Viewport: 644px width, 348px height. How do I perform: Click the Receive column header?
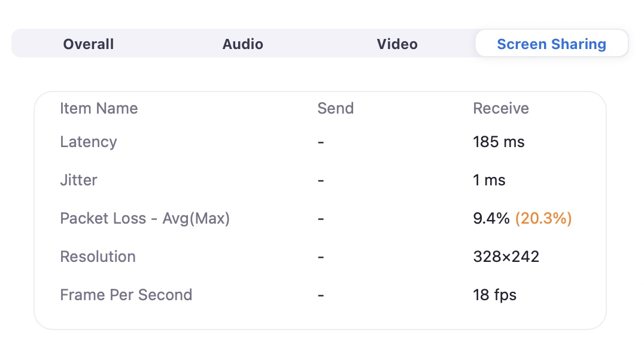click(501, 108)
